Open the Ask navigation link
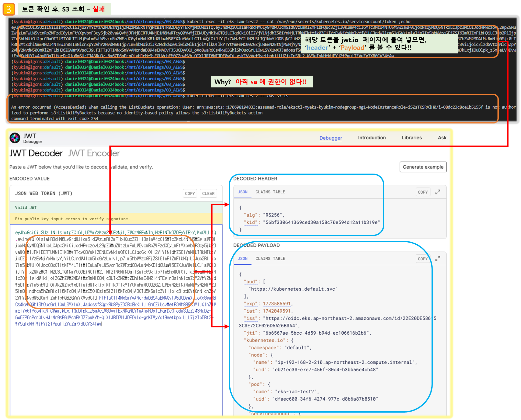The height and width of the screenshot is (420, 521). [x=442, y=138]
